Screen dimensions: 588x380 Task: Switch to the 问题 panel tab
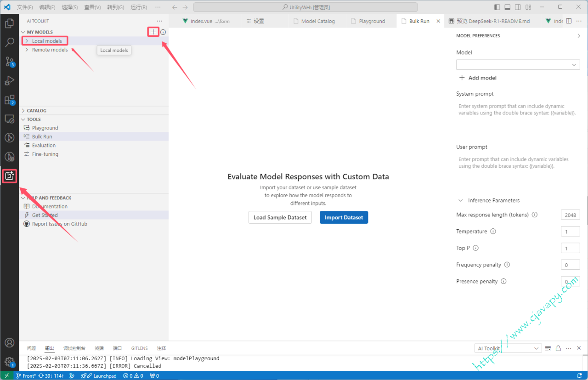tap(31, 348)
